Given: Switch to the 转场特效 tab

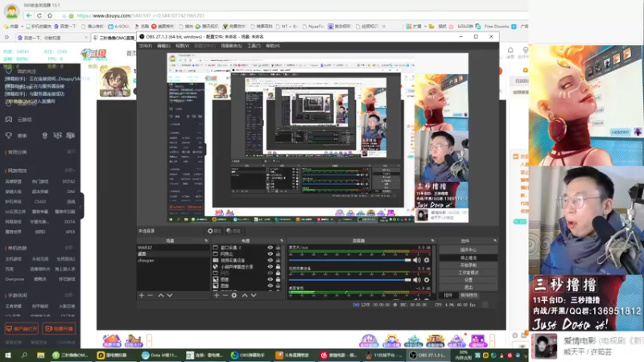Looking at the screenshot, I should point(469,295).
